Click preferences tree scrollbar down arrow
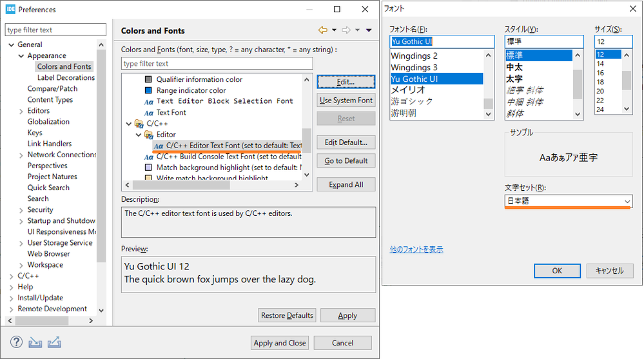 click(x=101, y=310)
